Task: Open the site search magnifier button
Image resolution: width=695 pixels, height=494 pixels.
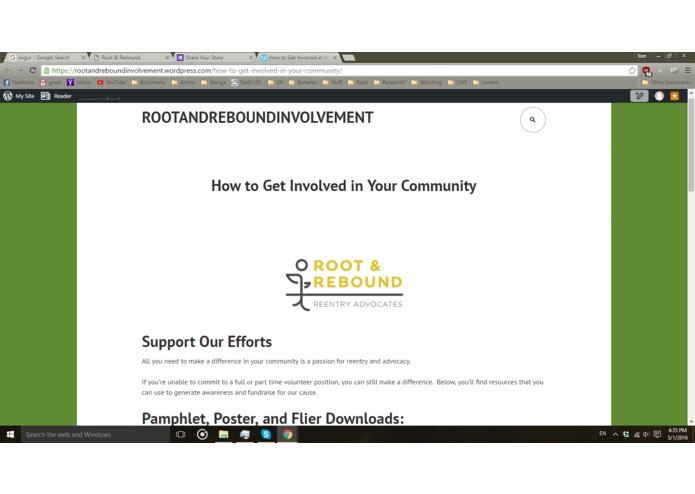Action: tap(532, 120)
